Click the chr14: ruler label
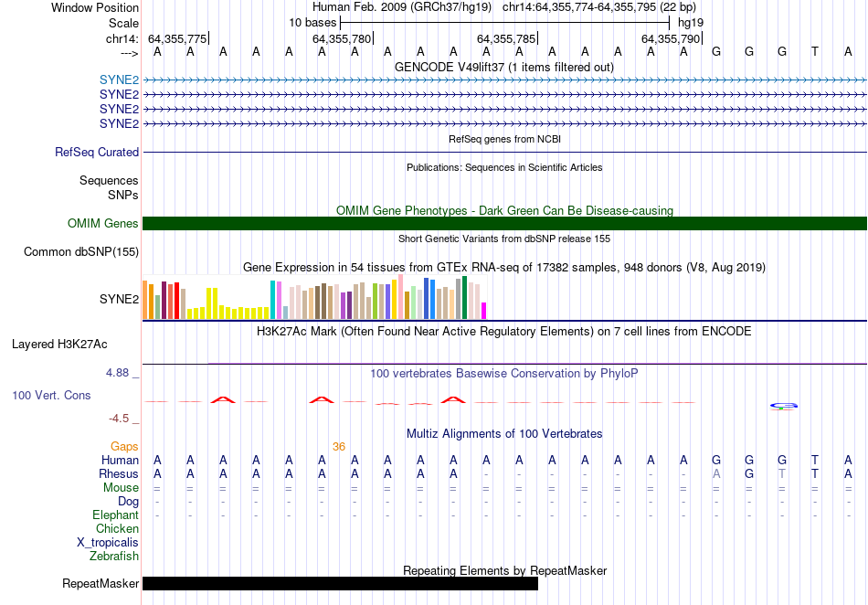The width and height of the screenshot is (868, 605). [122, 38]
